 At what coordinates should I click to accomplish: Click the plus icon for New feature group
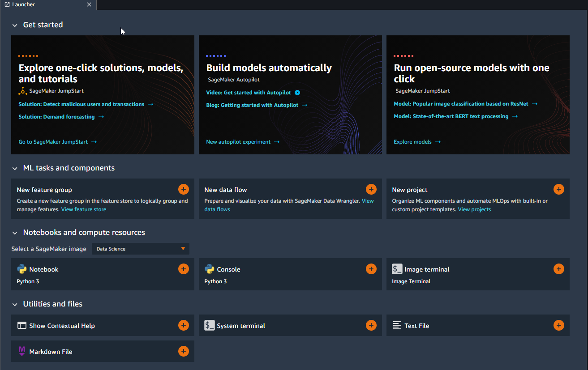pyautogui.click(x=184, y=189)
